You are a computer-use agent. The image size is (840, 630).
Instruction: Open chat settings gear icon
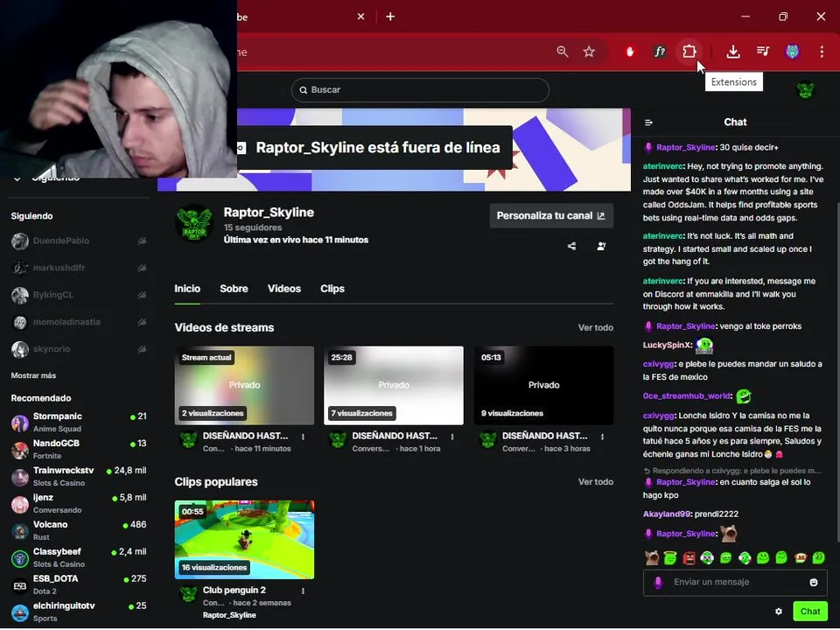click(779, 612)
